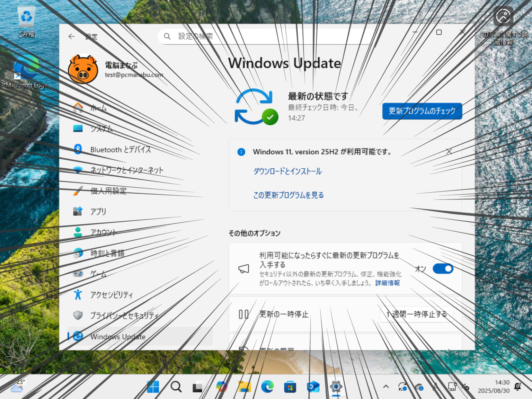
Task: Click the megaphone icon in update options
Action: click(x=244, y=269)
